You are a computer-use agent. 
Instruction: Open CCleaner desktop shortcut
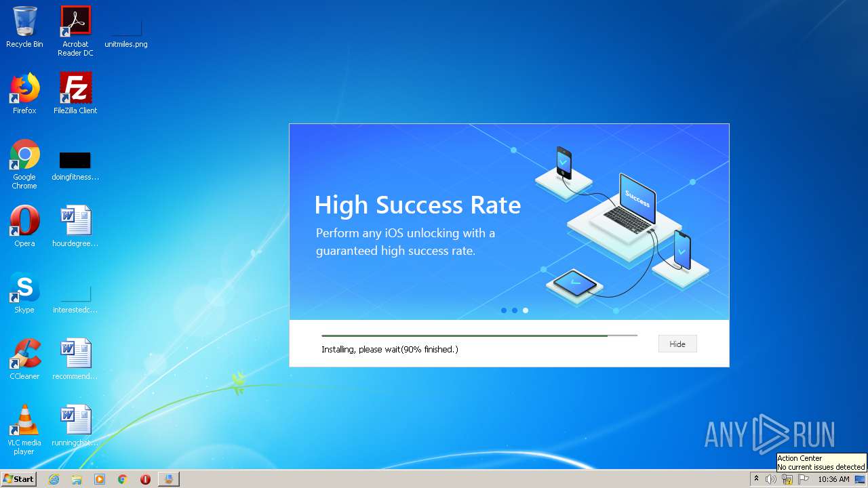point(24,359)
